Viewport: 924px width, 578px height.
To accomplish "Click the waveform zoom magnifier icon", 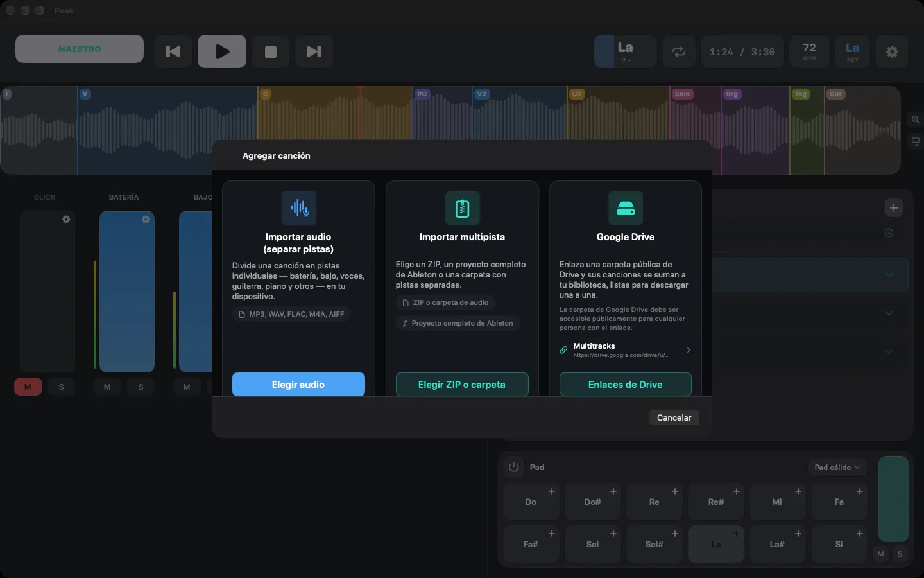I will click(916, 119).
